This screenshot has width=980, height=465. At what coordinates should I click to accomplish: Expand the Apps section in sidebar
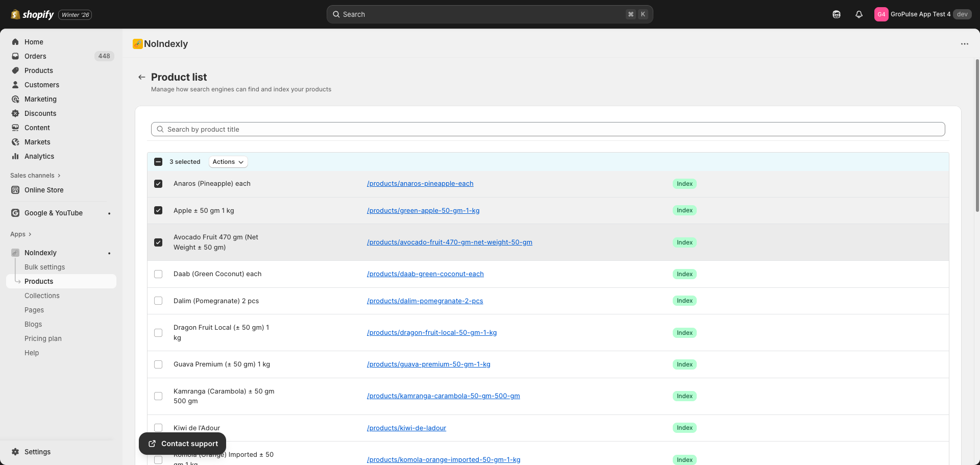coord(21,234)
